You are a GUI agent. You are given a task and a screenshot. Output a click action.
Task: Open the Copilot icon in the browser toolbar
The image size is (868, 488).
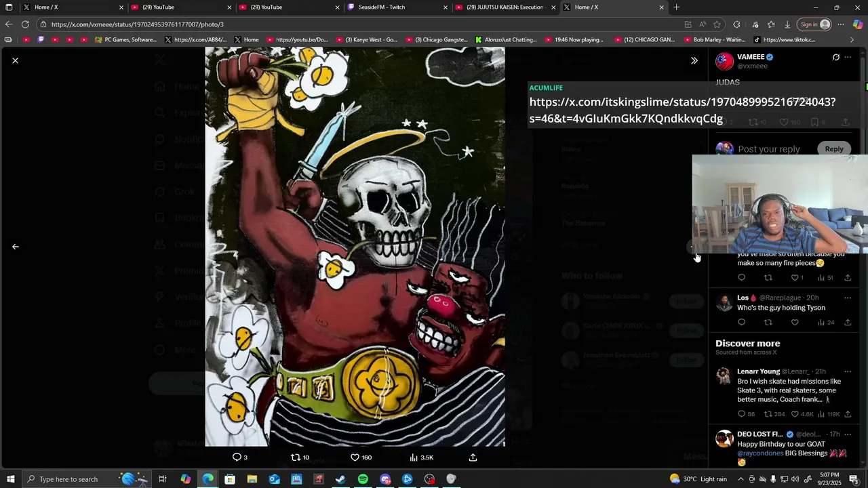[858, 24]
